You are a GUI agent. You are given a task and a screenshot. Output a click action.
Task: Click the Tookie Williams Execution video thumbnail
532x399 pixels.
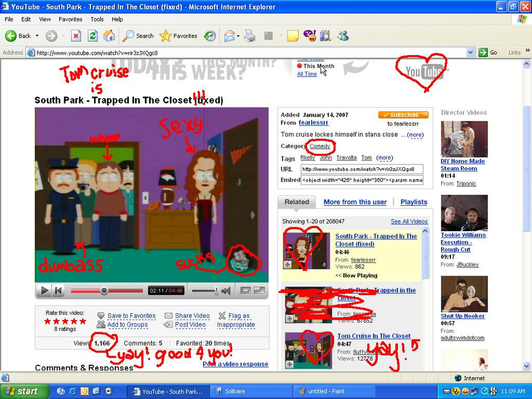click(x=464, y=213)
